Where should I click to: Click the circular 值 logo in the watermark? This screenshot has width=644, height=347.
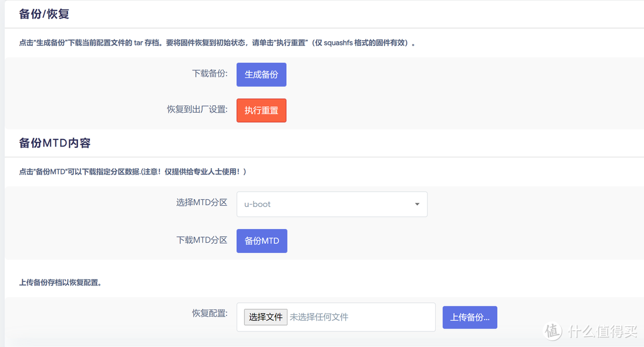click(552, 331)
